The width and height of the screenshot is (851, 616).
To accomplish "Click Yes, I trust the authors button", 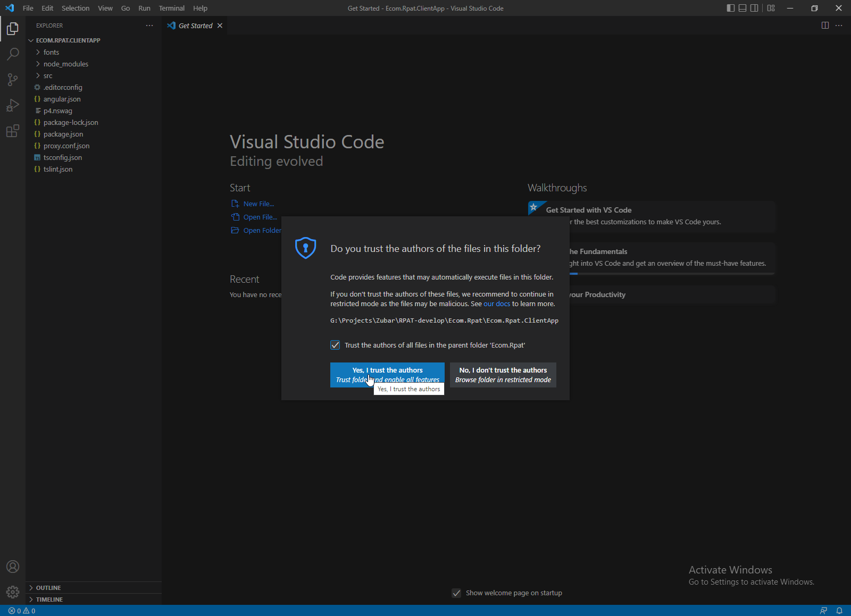I will 387,375.
